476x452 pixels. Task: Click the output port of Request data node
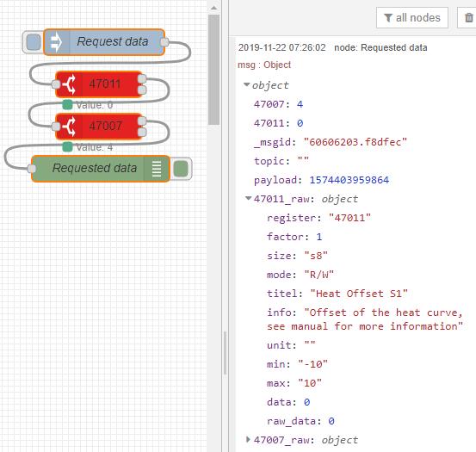click(x=164, y=42)
